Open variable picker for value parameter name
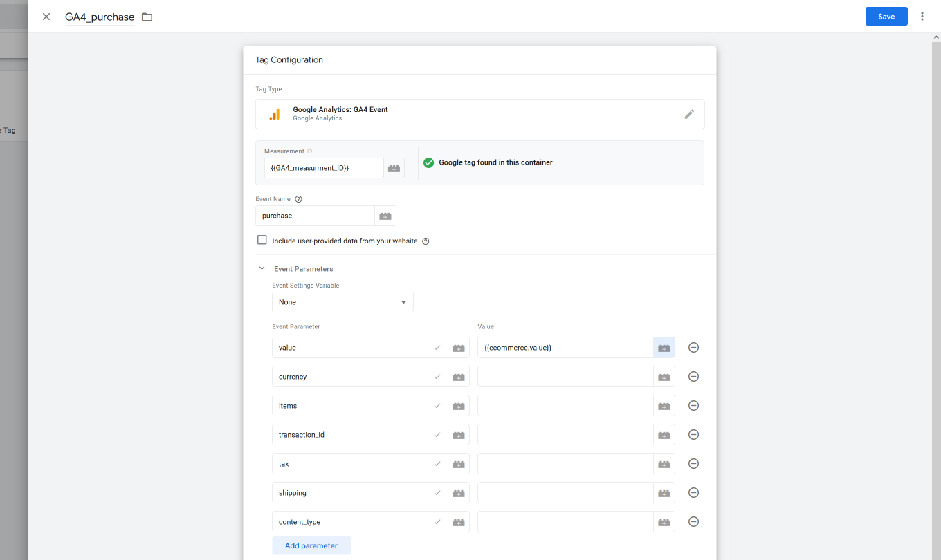 click(x=459, y=348)
